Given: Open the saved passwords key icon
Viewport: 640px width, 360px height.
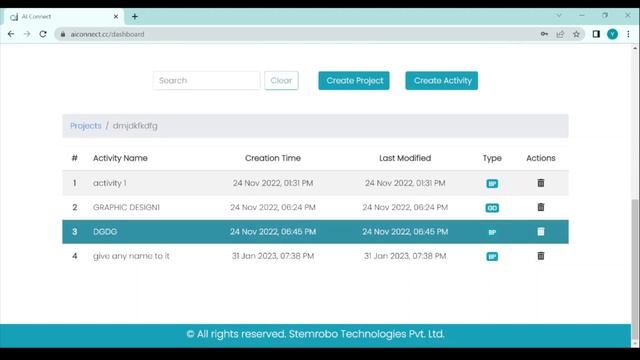Looking at the screenshot, I should click(x=544, y=34).
